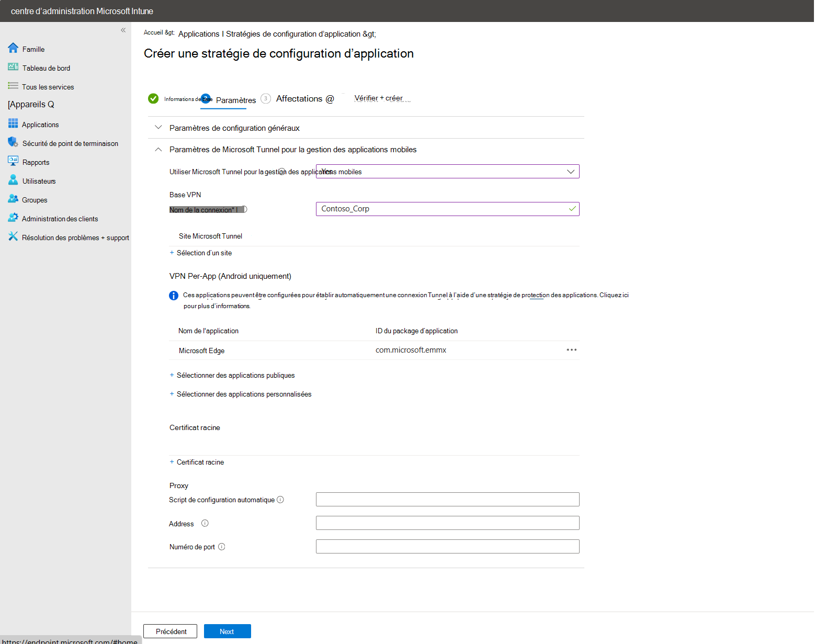Click the Nom de la connexion field with Contoso_Corp
The image size is (815, 644).
pyautogui.click(x=448, y=209)
